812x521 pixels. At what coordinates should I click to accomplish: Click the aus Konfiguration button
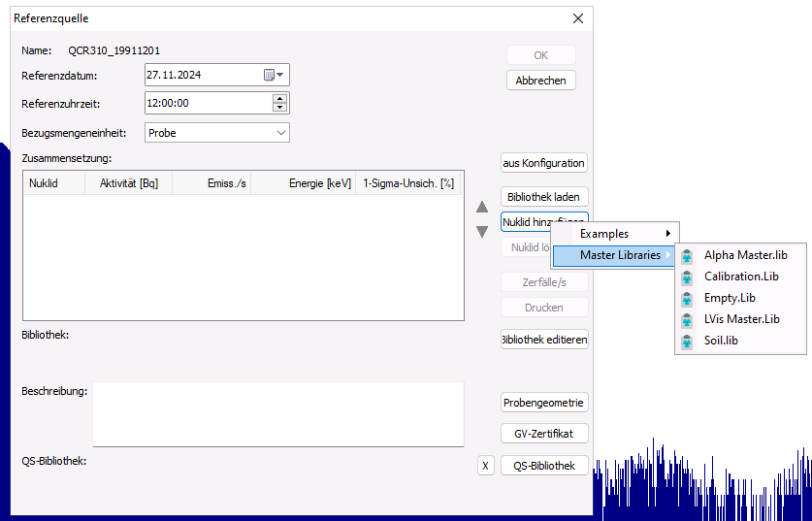pos(544,163)
